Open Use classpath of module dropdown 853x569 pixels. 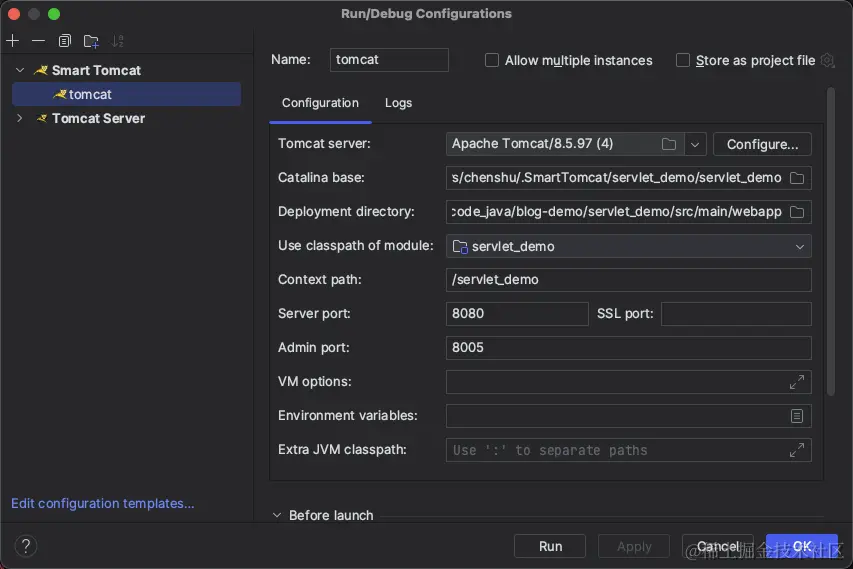click(800, 246)
